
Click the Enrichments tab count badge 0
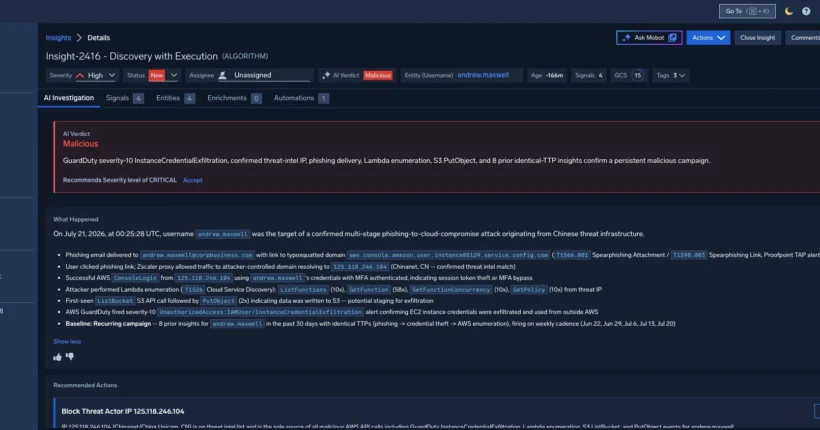(256, 98)
